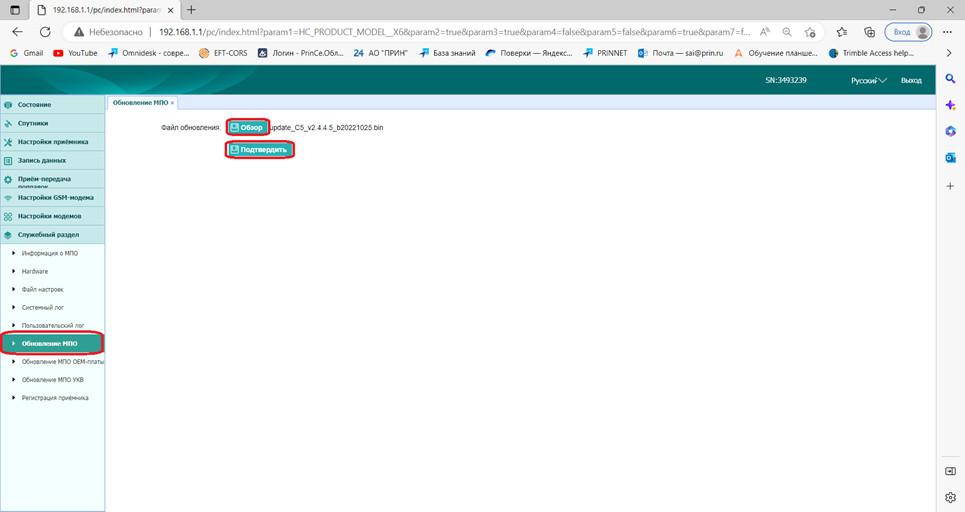Open the АО "ПРИН" bookmark
Image resolution: width=965 pixels, height=512 pixels.
[380, 54]
